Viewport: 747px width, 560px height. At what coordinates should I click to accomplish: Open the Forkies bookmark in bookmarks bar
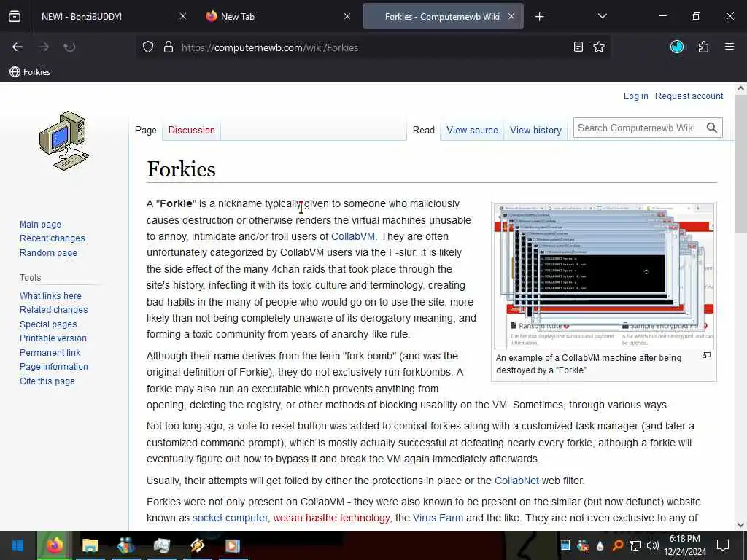click(31, 72)
